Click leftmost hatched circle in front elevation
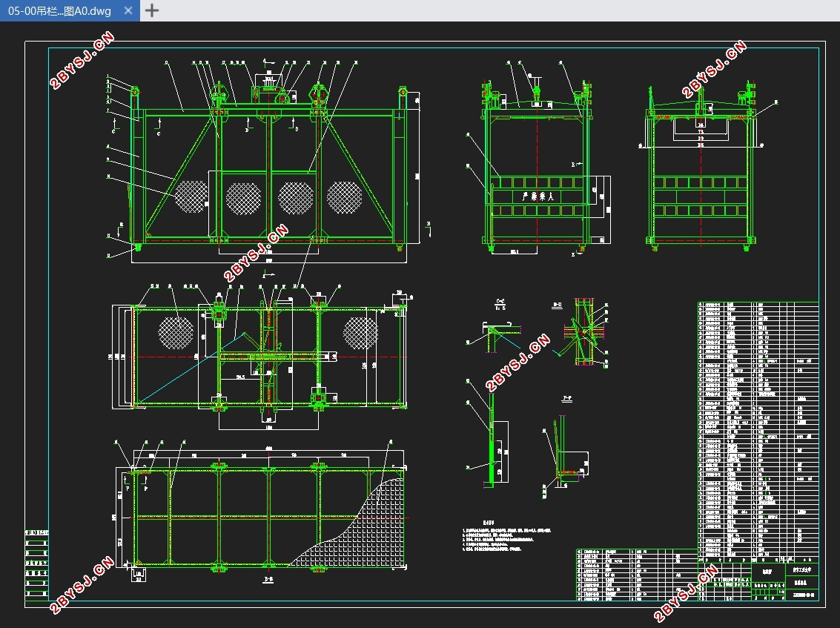The height and width of the screenshot is (628, 840). tap(192, 197)
